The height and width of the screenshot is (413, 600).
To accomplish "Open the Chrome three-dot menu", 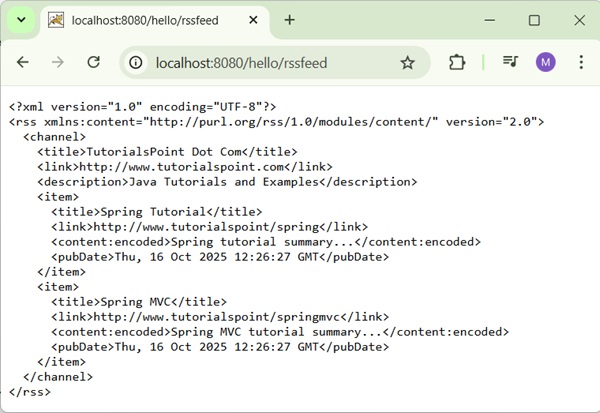I will coord(581,62).
